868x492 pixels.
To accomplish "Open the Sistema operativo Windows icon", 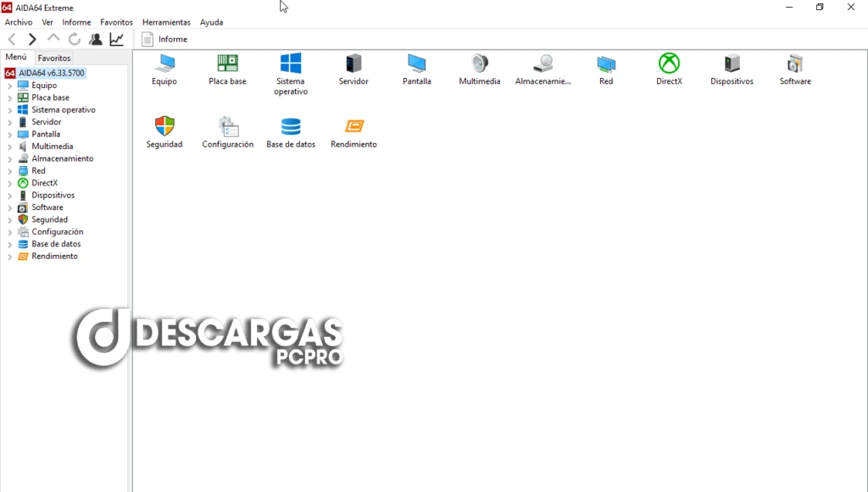I will click(x=291, y=64).
